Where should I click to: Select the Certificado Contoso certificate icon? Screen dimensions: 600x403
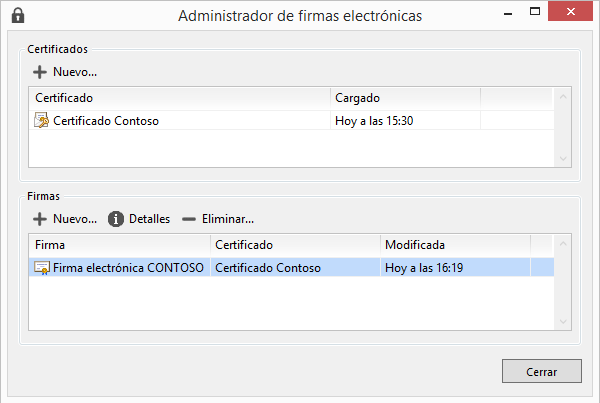coord(41,120)
